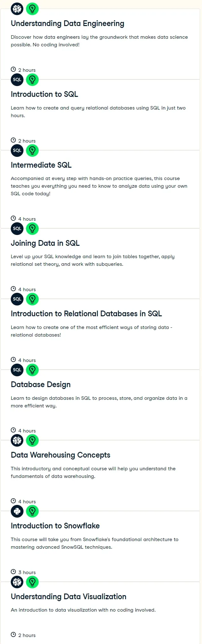Viewport: 202px width, 644px height.
Task: Open the Database Design course title
Action: click(x=41, y=385)
